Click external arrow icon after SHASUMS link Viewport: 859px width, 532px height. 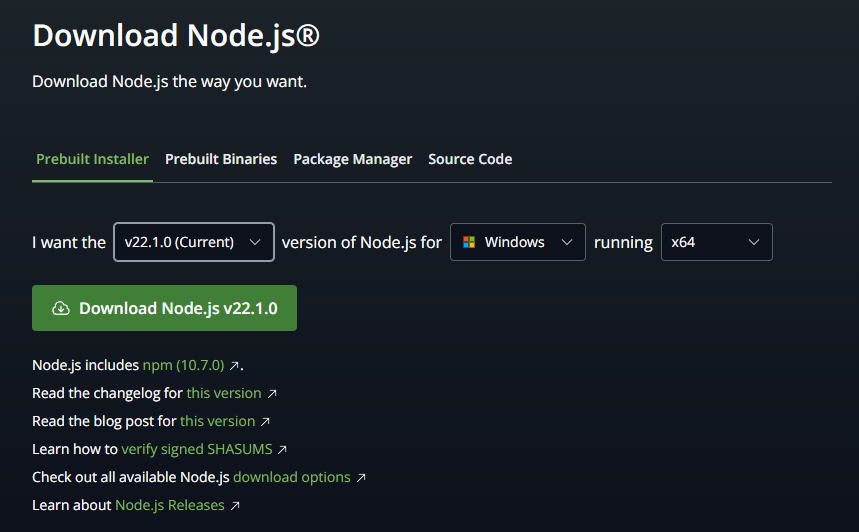click(x=282, y=449)
